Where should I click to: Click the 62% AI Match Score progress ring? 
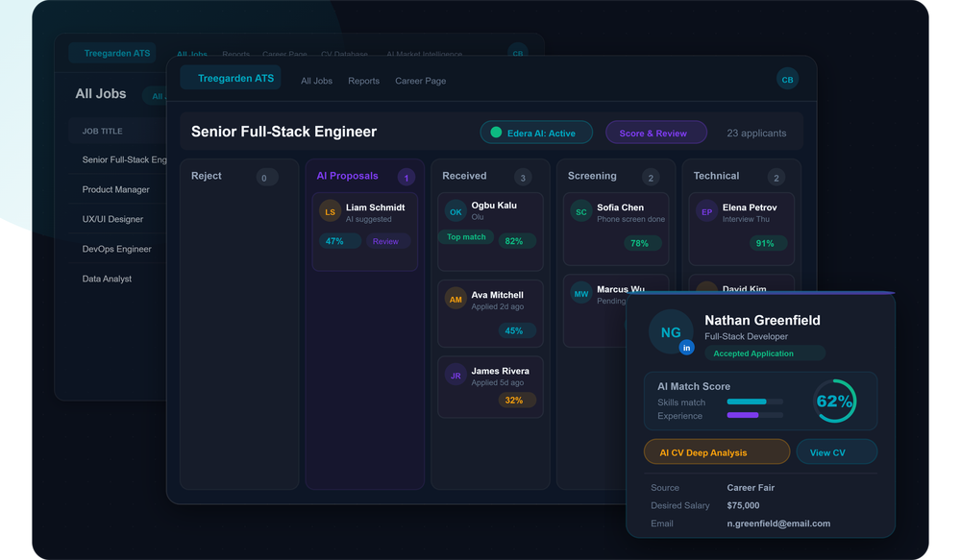pyautogui.click(x=835, y=402)
